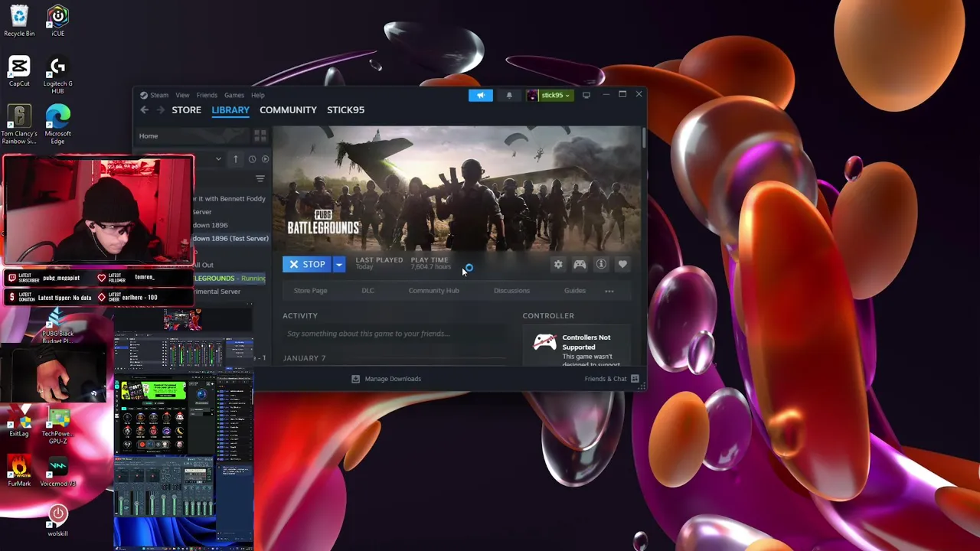
Task: Click the ready-to-play filter icon
Action: point(266,159)
